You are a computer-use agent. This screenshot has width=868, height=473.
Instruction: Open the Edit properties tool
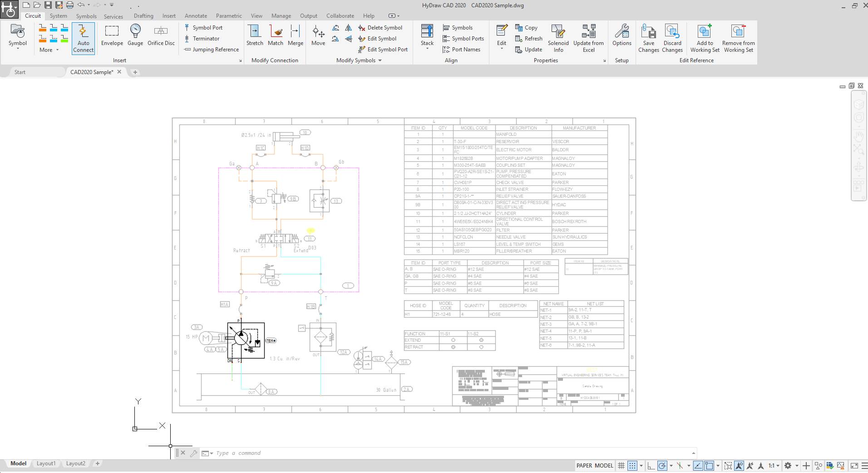click(x=502, y=36)
